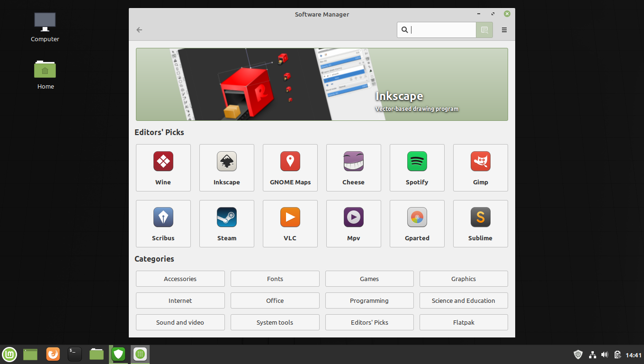Browse the Internet category

coord(180,300)
